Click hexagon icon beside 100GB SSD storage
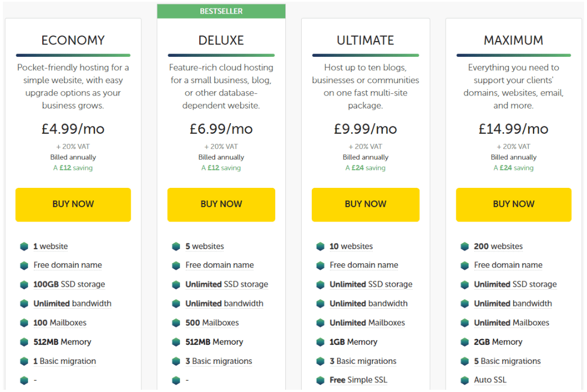Screen dimensions: 587x392 [x=24, y=285]
